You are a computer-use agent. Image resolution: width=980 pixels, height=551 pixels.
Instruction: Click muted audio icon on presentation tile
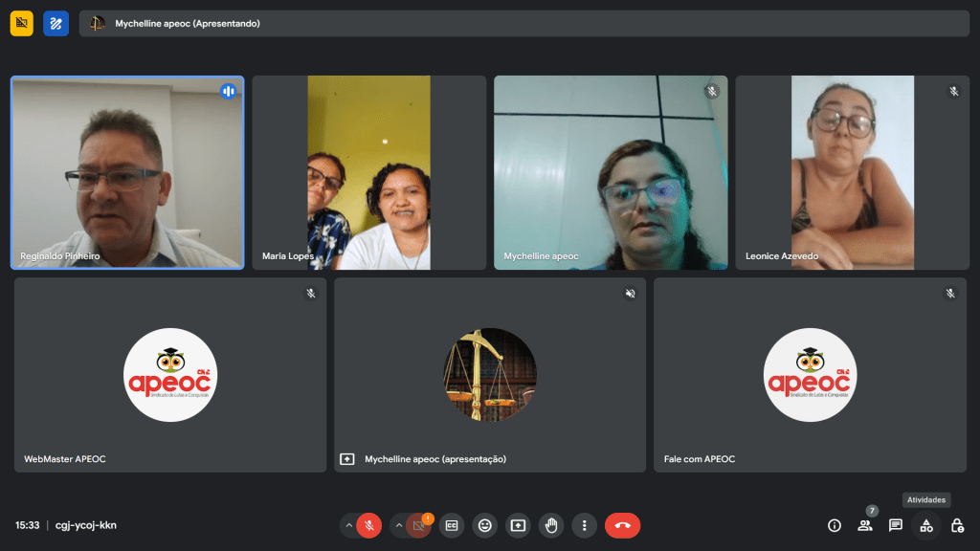pos(630,293)
